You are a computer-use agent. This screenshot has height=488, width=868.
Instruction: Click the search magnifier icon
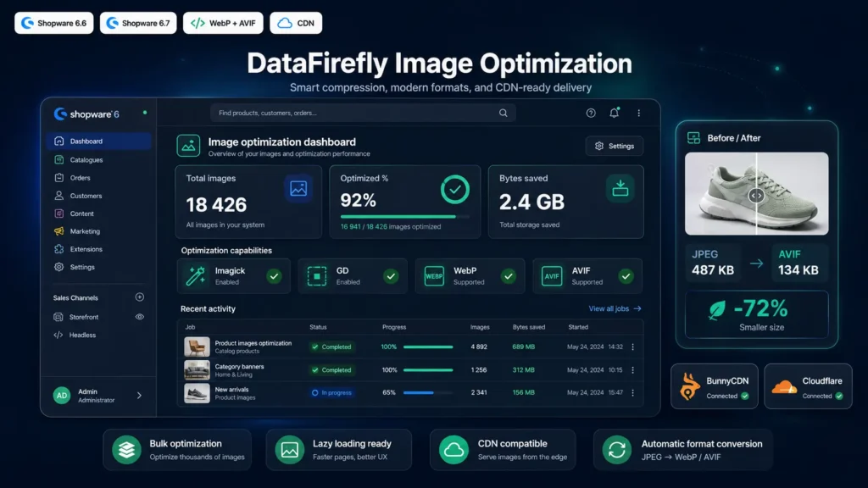point(504,113)
